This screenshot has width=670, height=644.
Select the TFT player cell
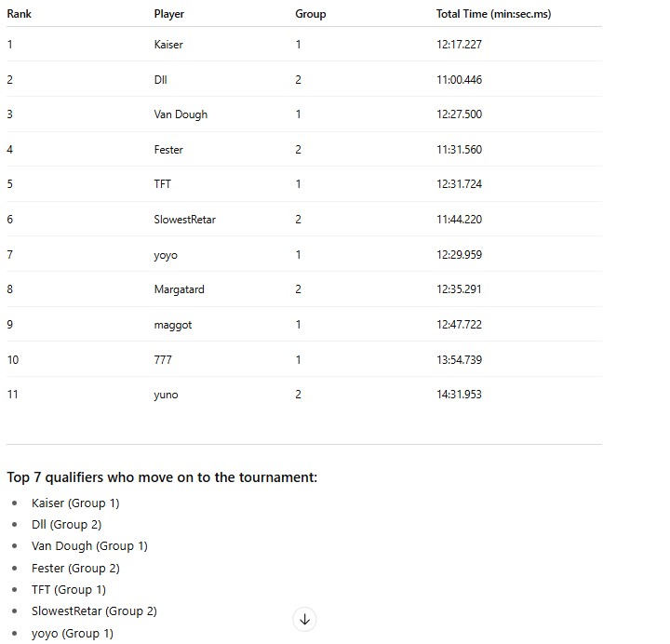(162, 184)
